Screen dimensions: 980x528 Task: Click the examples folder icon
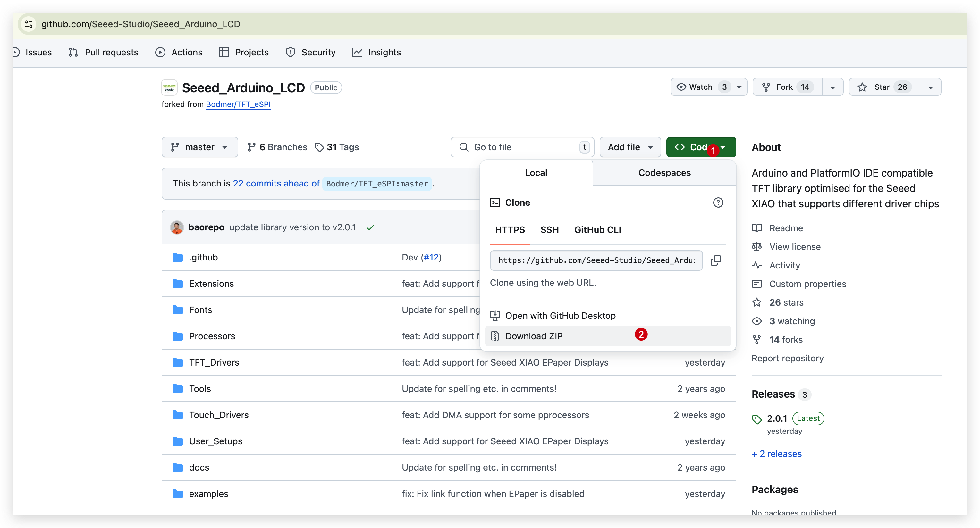point(177,493)
